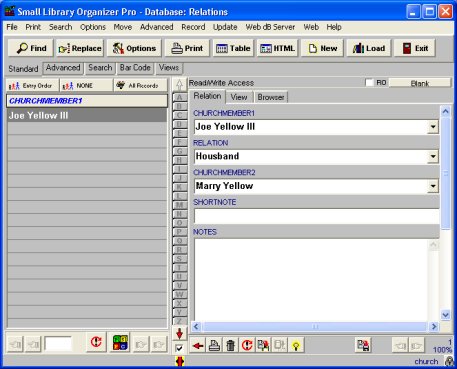This screenshot has height=369, width=457.
Task: Click the horizontal scrollbar thumb below notes
Action: (x=315, y=327)
